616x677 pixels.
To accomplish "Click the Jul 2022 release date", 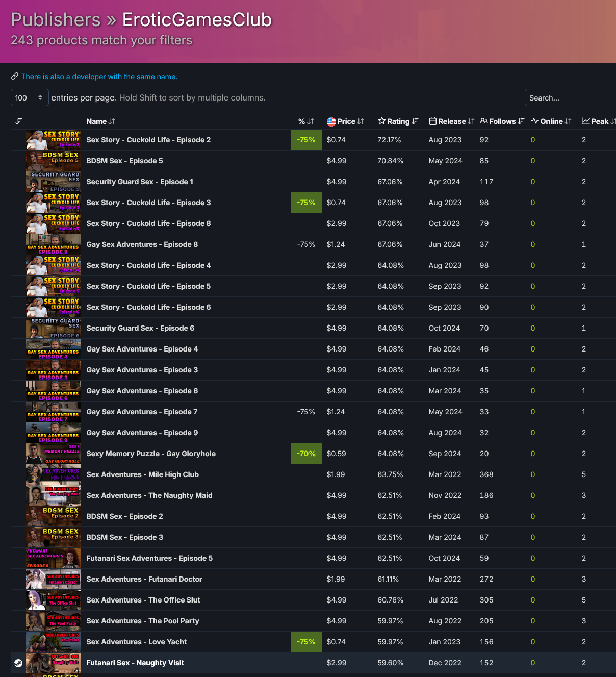I will [443, 600].
